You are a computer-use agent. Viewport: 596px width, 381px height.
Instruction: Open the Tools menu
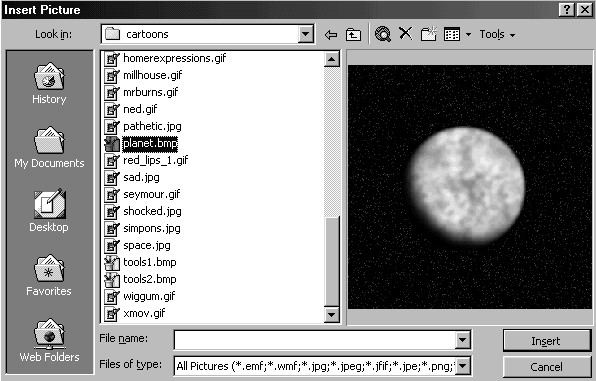tap(497, 35)
